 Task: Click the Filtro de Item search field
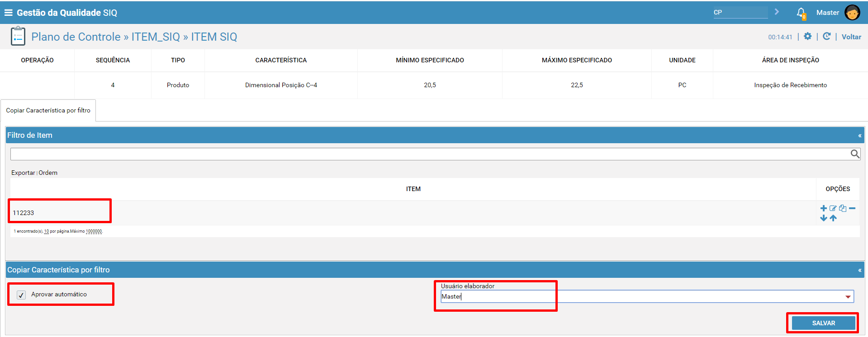[x=430, y=154]
